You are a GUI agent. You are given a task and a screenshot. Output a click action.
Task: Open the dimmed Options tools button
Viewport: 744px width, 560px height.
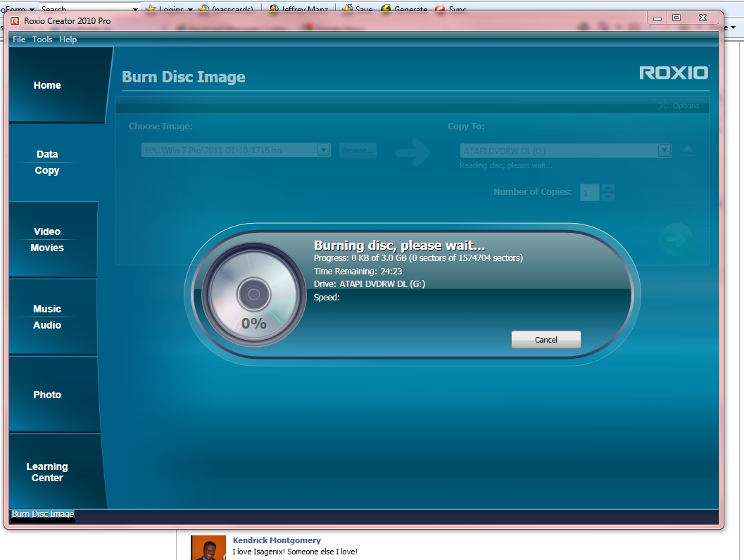coord(679,106)
